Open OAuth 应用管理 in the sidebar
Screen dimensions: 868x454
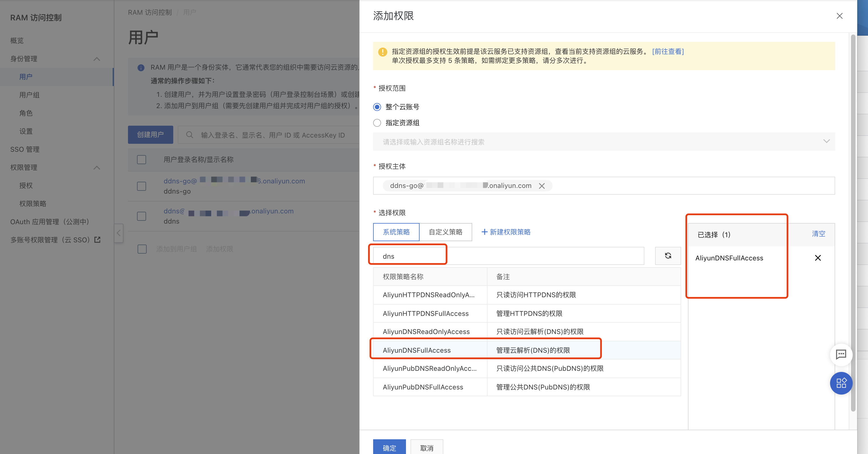click(x=50, y=222)
